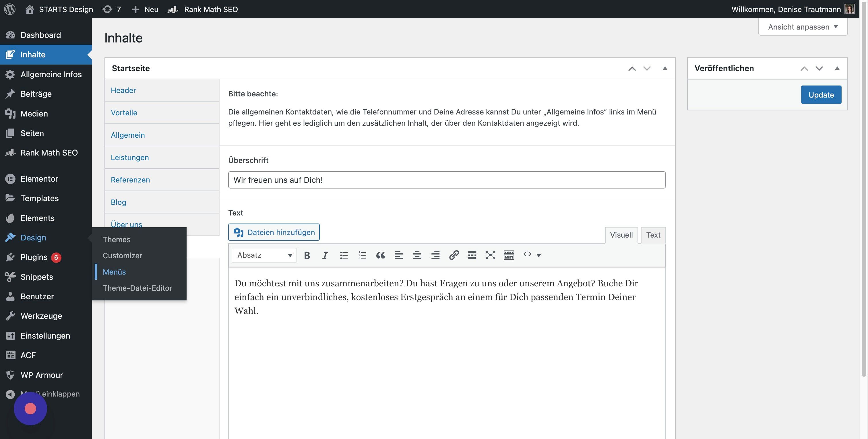Switch to the Blog tab
The image size is (868, 439).
click(162, 202)
